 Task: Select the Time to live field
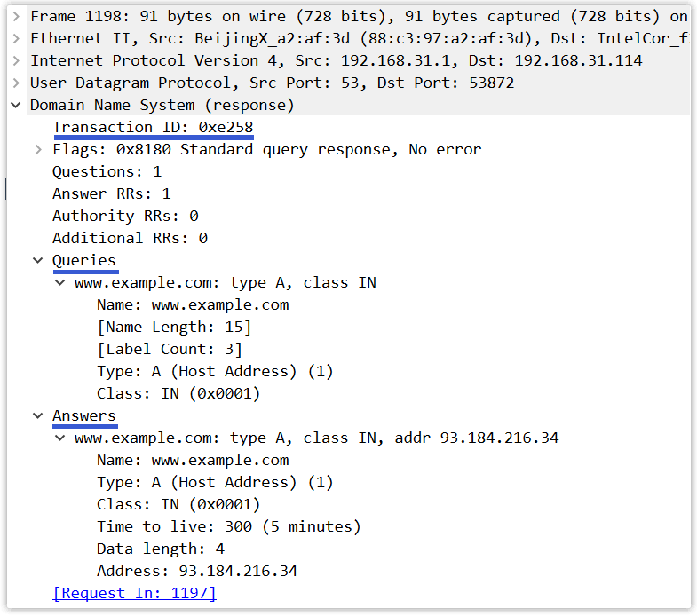(229, 527)
